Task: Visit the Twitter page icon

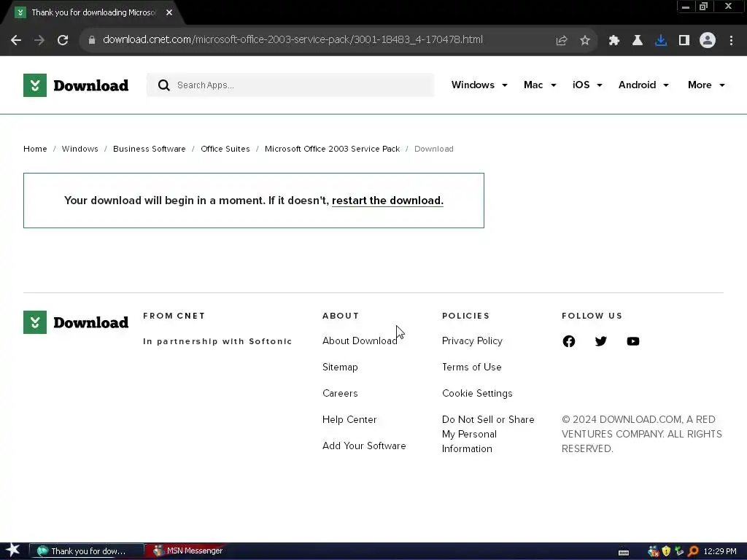Action: click(601, 341)
